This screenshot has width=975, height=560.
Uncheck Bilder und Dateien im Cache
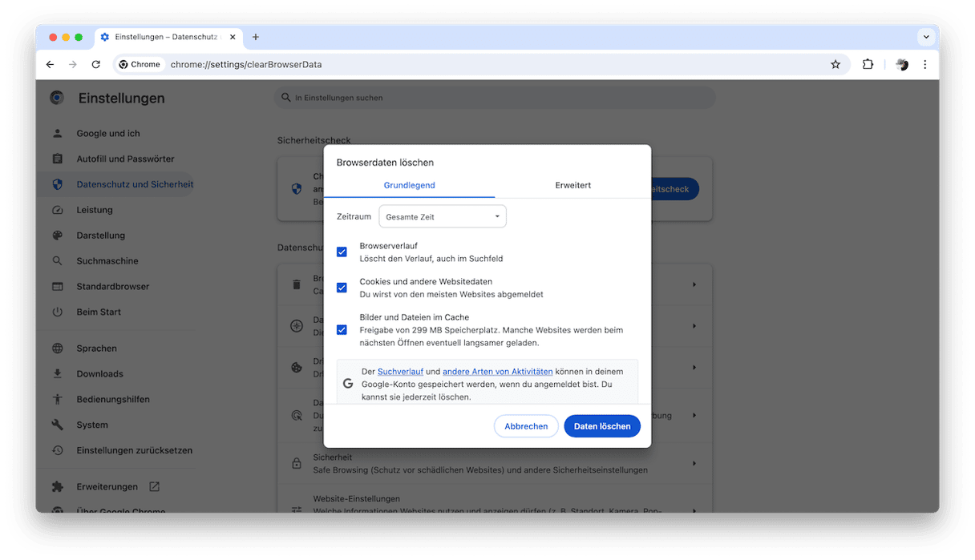(x=342, y=329)
